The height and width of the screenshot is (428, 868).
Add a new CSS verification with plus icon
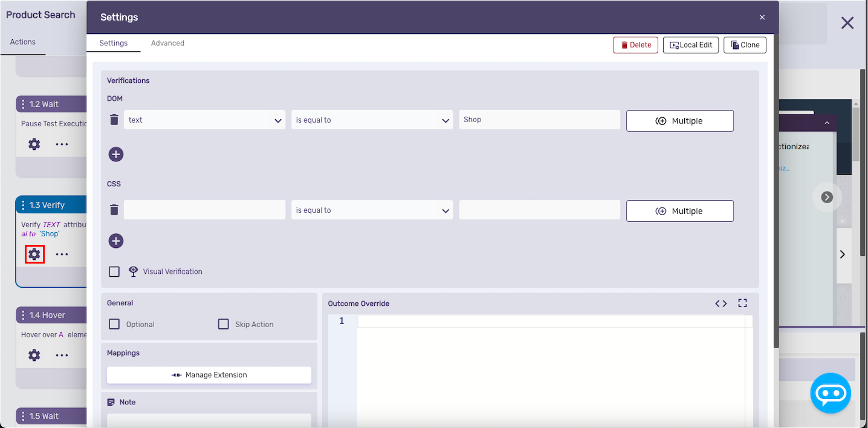pos(116,241)
